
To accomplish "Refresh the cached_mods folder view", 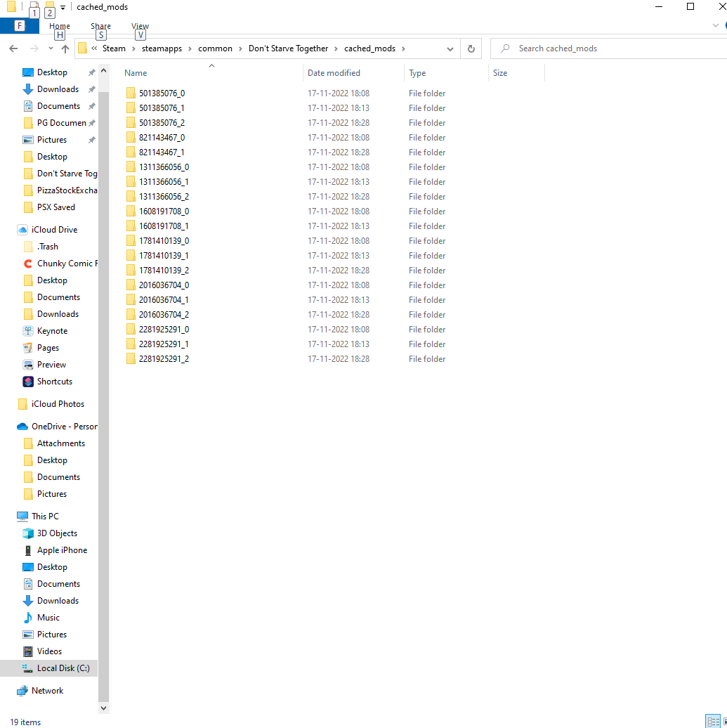I will click(471, 48).
